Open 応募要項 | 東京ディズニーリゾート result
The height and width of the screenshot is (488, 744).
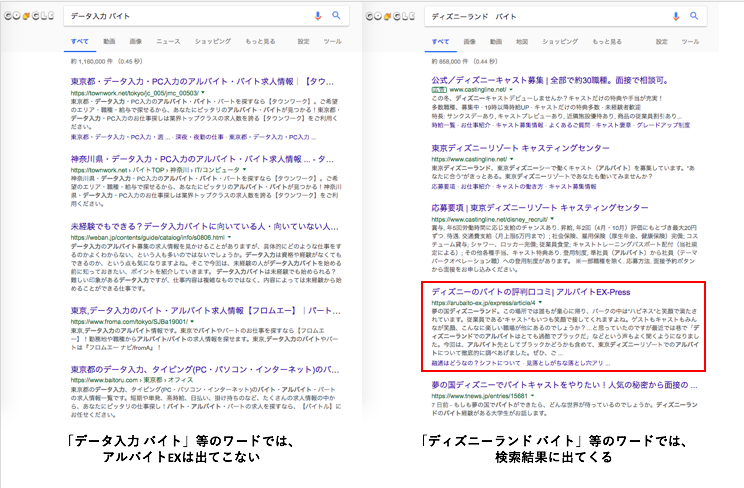click(539, 207)
